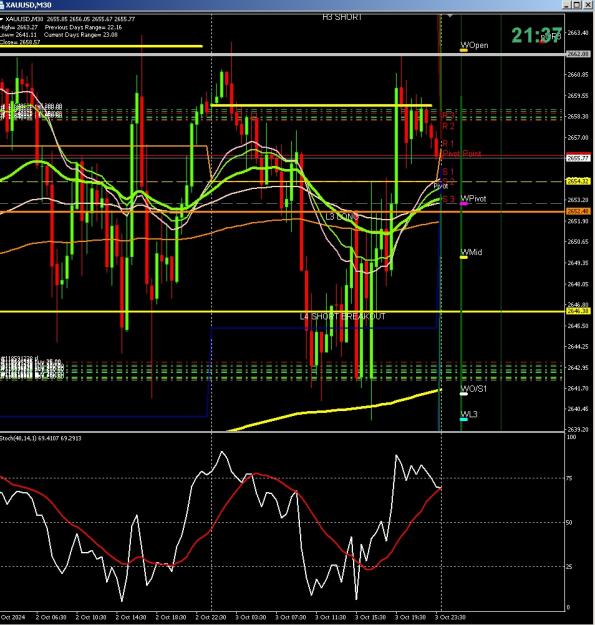Click the green 21:37 candle timer
595x625 pixels.
536,35
